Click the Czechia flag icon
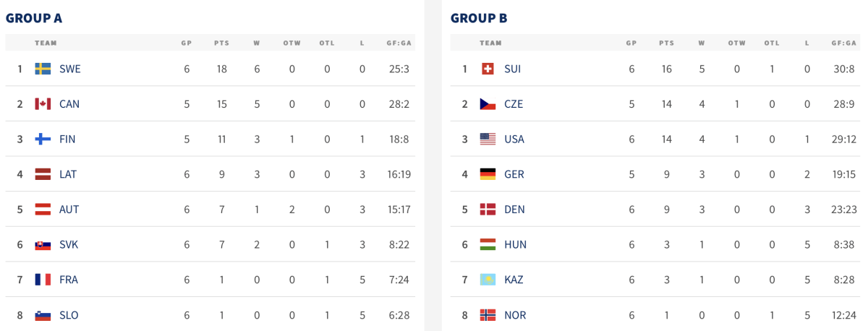 pyautogui.click(x=488, y=104)
